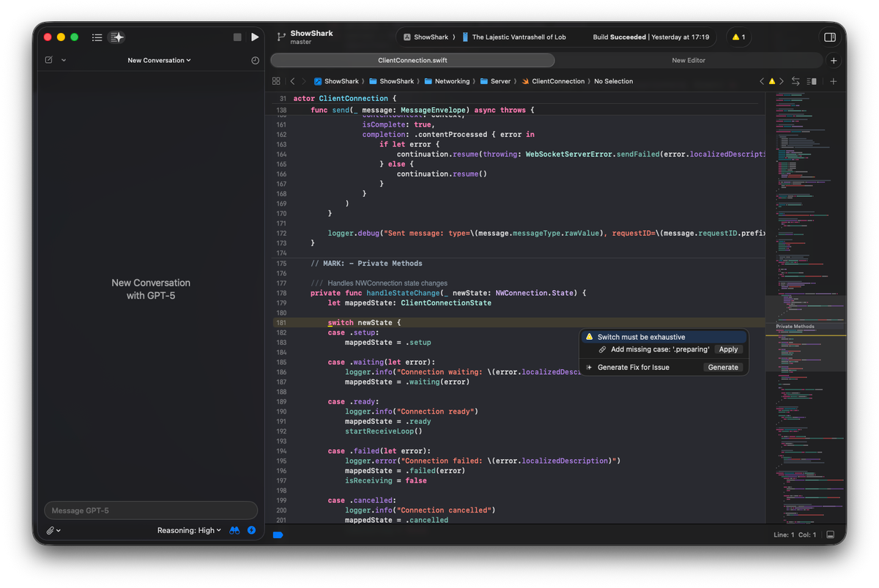The image size is (879, 588).
Task: Run the ShowShark project with the play button
Action: [x=254, y=37]
